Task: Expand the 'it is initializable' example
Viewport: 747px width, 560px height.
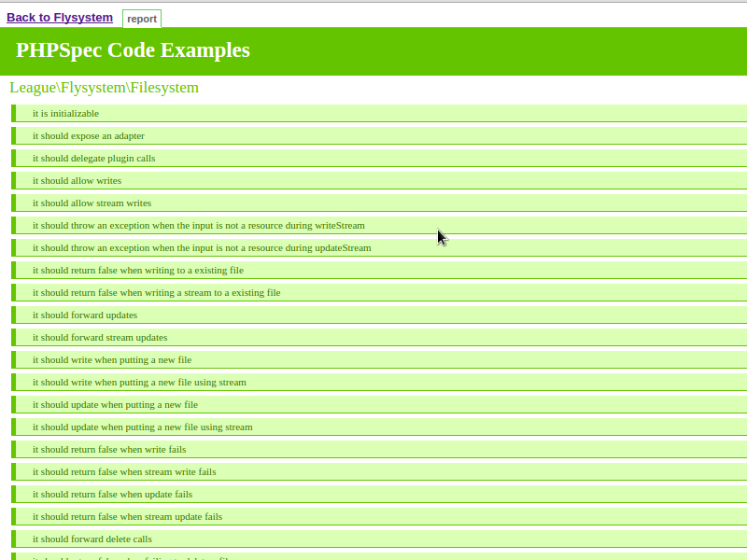Action: (x=379, y=113)
